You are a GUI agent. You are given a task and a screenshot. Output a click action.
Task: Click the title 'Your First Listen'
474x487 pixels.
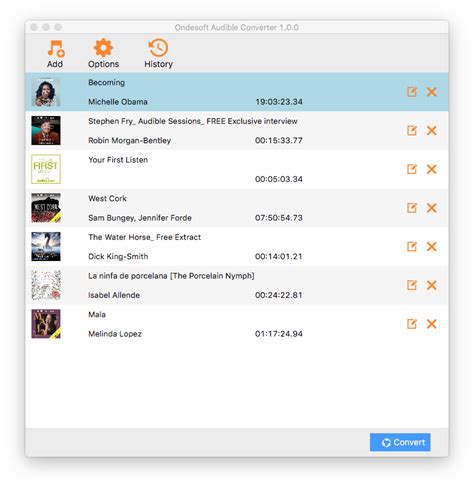[x=118, y=160]
